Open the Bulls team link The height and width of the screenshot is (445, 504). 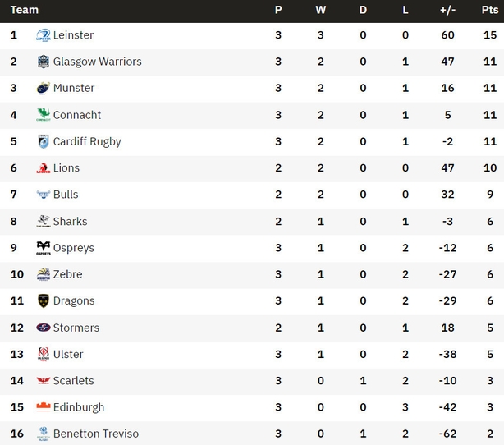point(66,195)
